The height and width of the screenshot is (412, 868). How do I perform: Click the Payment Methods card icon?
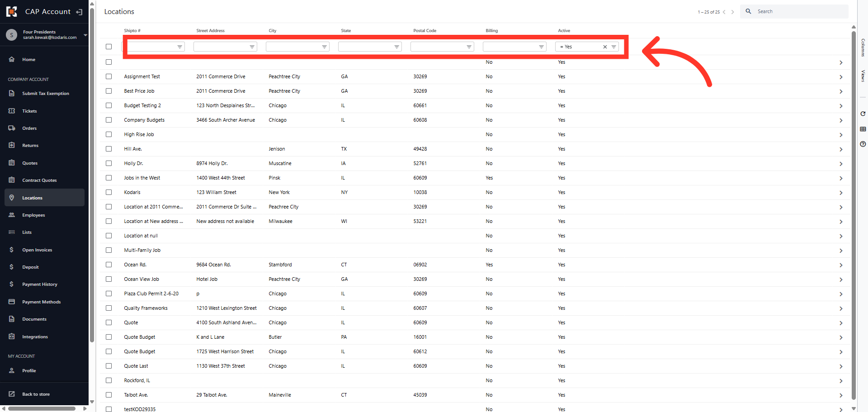click(12, 302)
